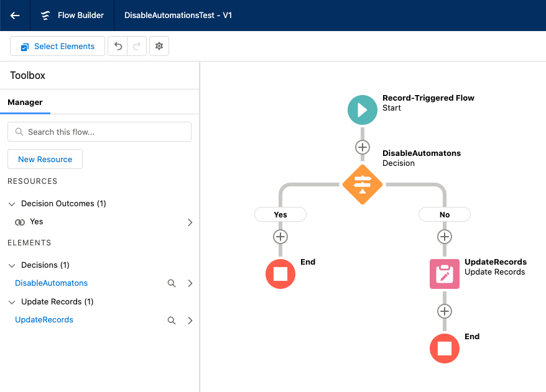The height and width of the screenshot is (392, 546).
Task: Click the New Resource button
Action: click(x=45, y=160)
